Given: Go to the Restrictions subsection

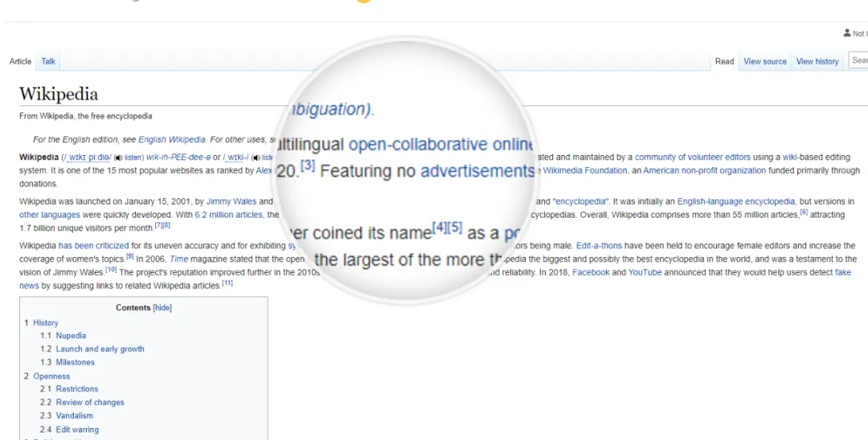Looking at the screenshot, I should tap(77, 389).
